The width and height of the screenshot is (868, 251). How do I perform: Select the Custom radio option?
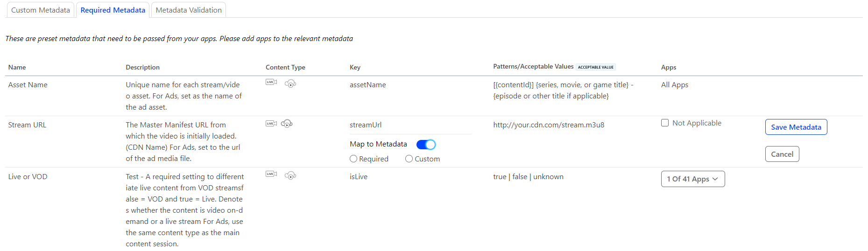(409, 159)
